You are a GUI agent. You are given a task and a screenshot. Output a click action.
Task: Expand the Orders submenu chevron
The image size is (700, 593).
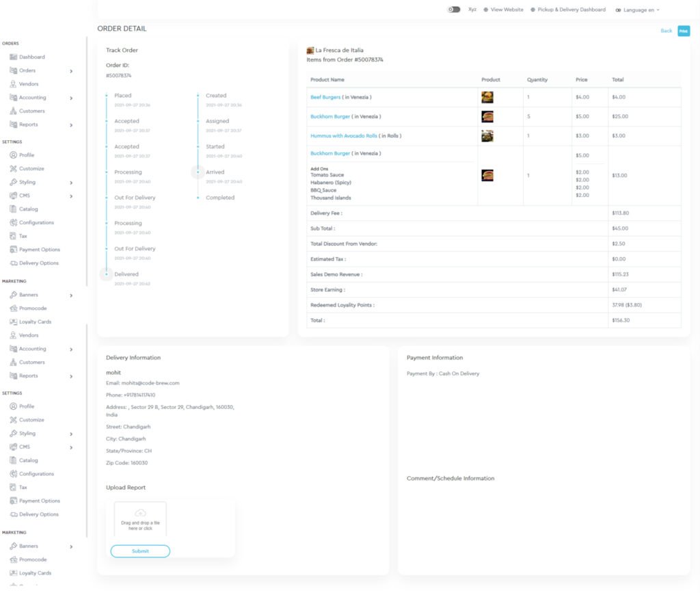71,70
